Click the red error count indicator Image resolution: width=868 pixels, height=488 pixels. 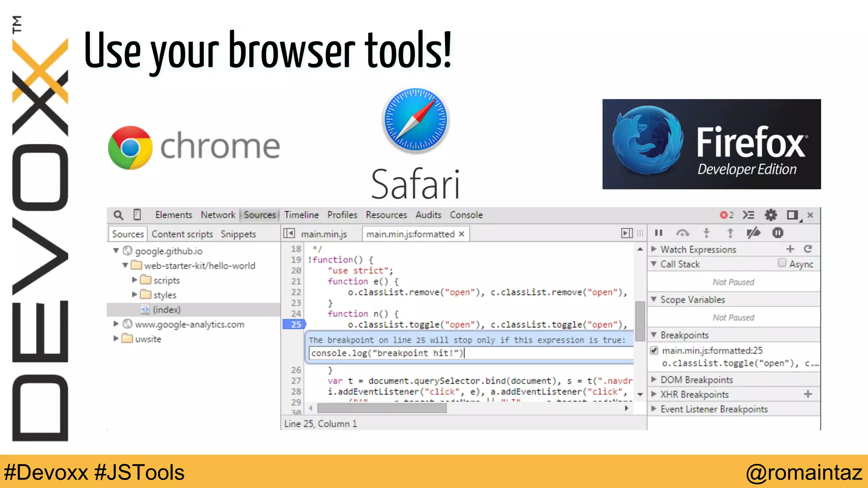[x=726, y=215]
